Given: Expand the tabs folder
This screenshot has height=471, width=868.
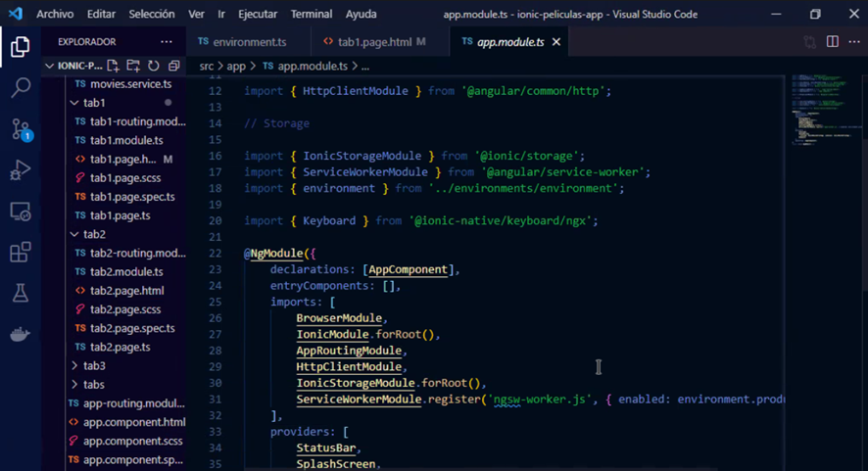Looking at the screenshot, I should 74,385.
